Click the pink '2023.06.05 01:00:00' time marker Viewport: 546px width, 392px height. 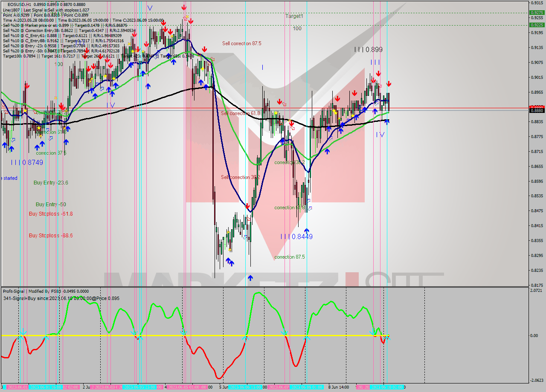[187, 387]
